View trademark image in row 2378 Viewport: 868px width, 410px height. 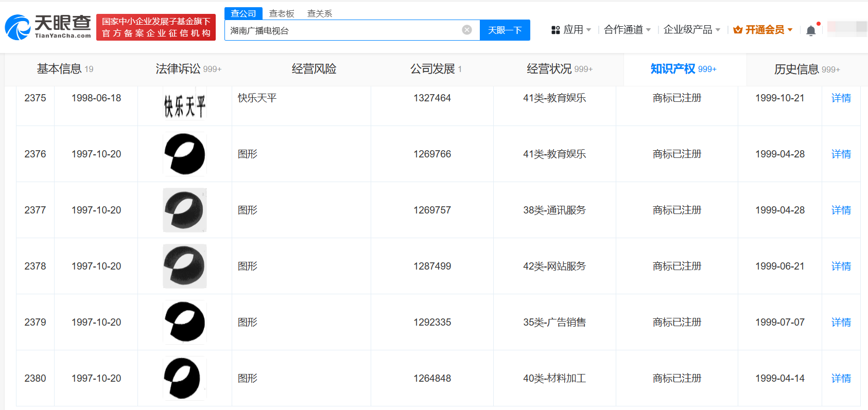click(185, 266)
